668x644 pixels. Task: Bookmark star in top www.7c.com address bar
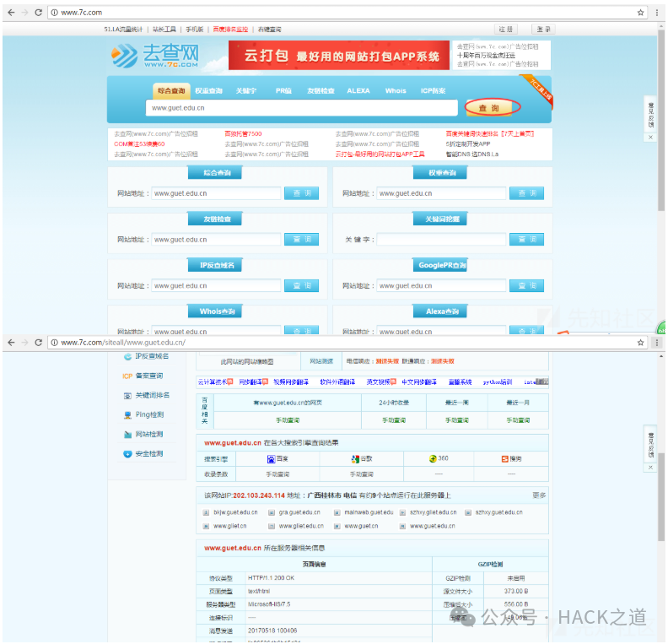pyautogui.click(x=640, y=13)
